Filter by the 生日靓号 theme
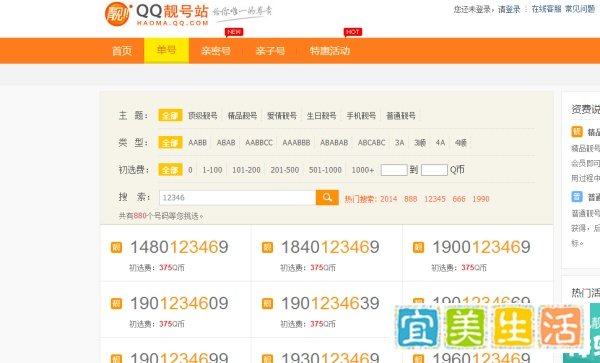The image size is (600, 363). coord(321,116)
